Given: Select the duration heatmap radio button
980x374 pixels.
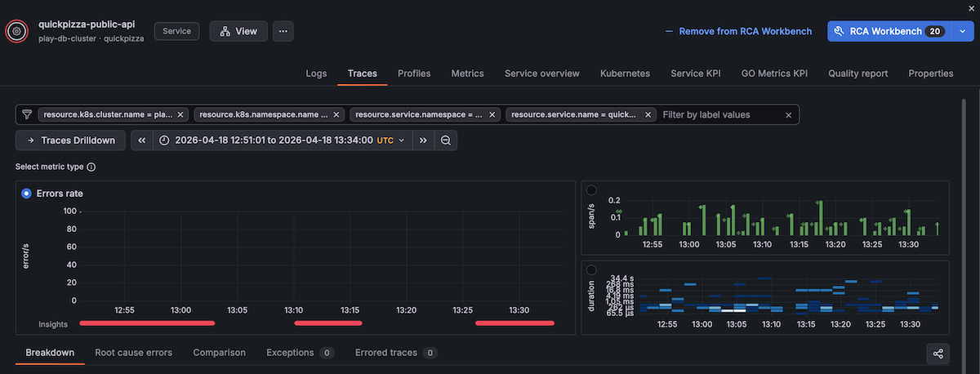Looking at the screenshot, I should click(591, 270).
